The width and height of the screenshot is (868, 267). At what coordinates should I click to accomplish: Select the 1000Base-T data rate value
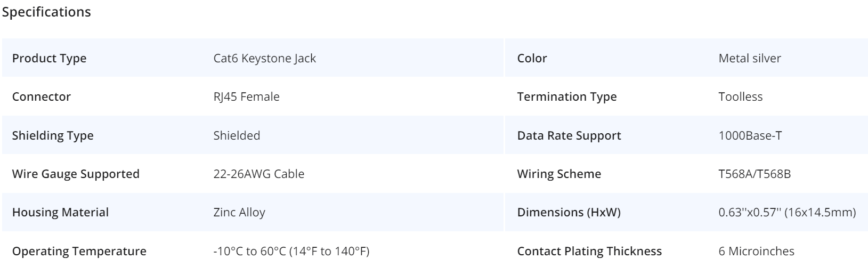pos(750,135)
